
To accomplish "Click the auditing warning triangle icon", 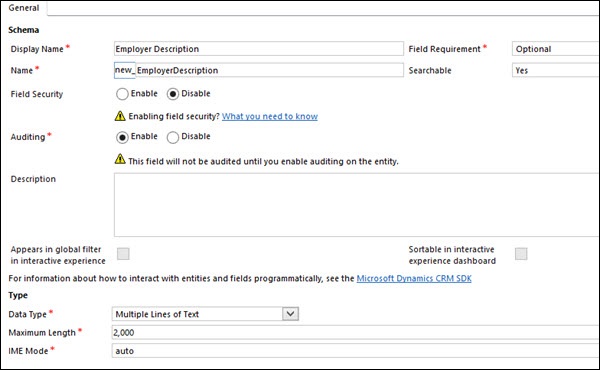I will point(120,159).
